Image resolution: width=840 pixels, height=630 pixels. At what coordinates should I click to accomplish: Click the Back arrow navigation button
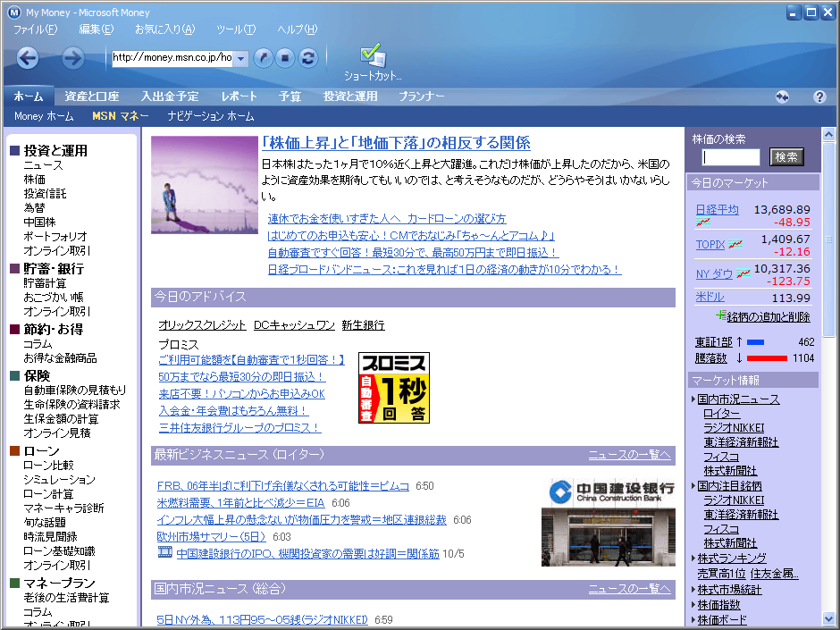[x=28, y=58]
